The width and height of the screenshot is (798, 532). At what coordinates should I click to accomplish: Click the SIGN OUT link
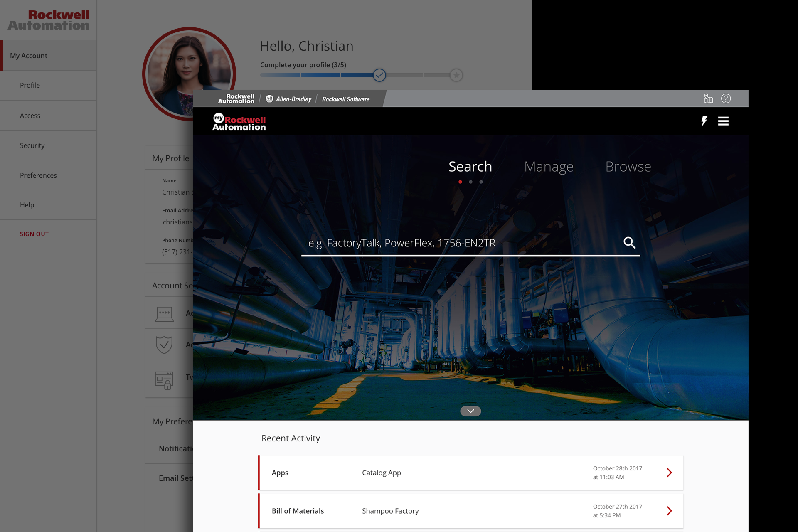34,234
